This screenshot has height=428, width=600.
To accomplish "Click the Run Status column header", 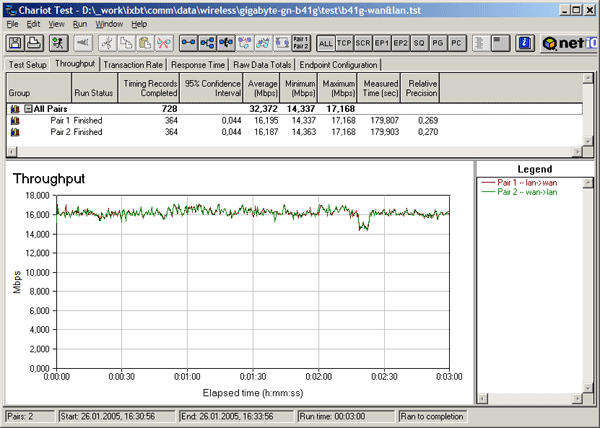I will pyautogui.click(x=94, y=90).
